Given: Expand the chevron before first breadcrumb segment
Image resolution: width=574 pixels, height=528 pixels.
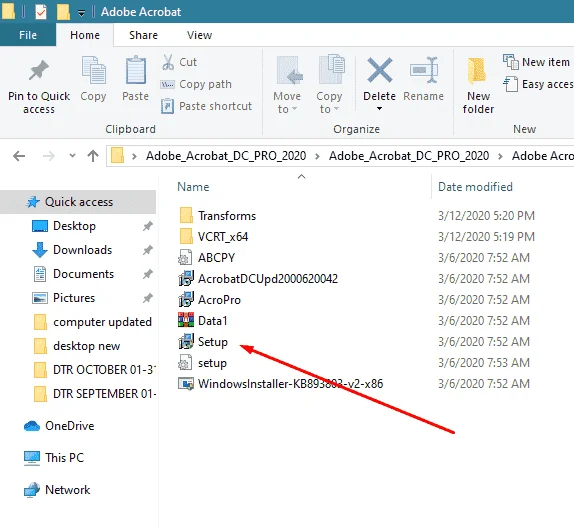Looking at the screenshot, I should point(134,156).
